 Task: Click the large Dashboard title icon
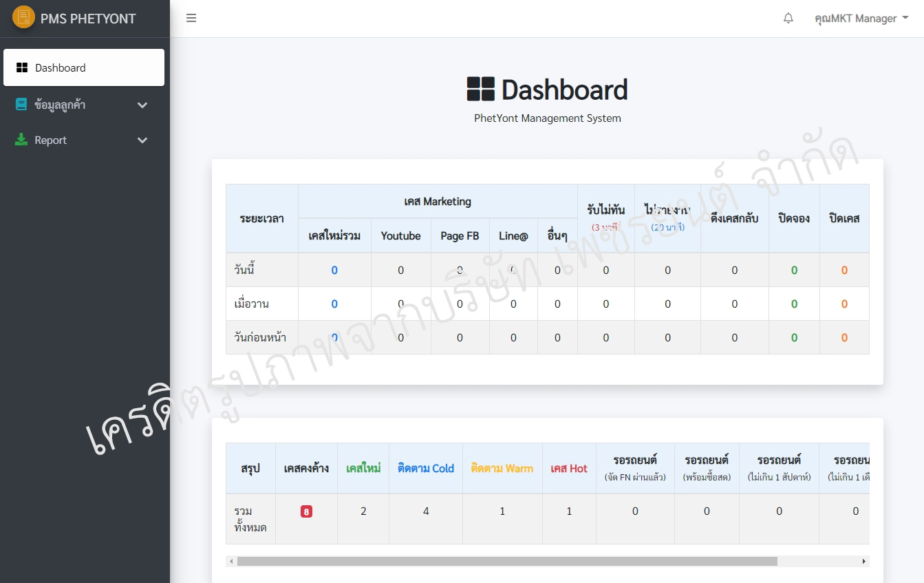[481, 89]
